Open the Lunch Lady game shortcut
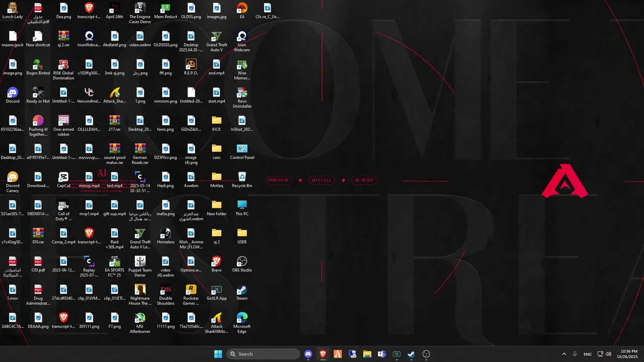This screenshot has height=362, width=644. point(13,11)
